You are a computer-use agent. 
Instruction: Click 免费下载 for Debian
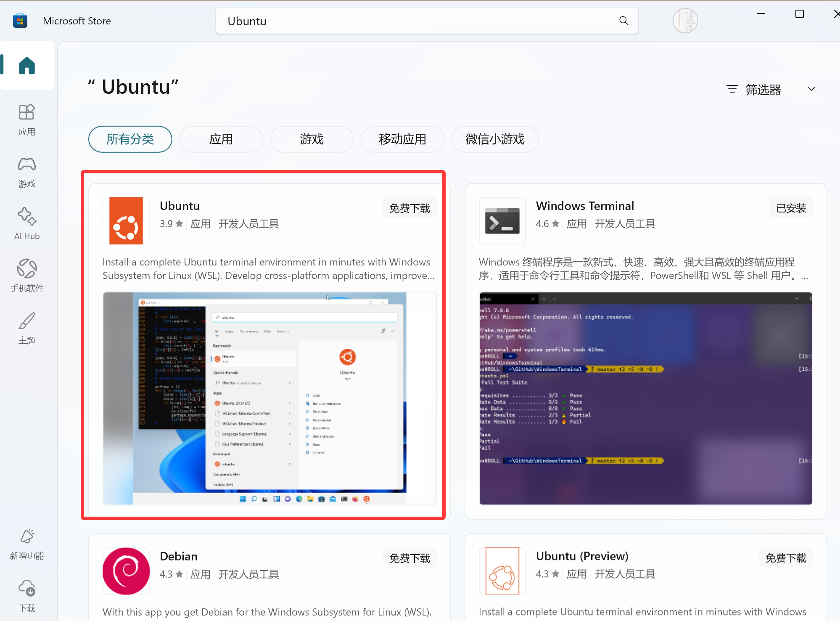point(409,558)
